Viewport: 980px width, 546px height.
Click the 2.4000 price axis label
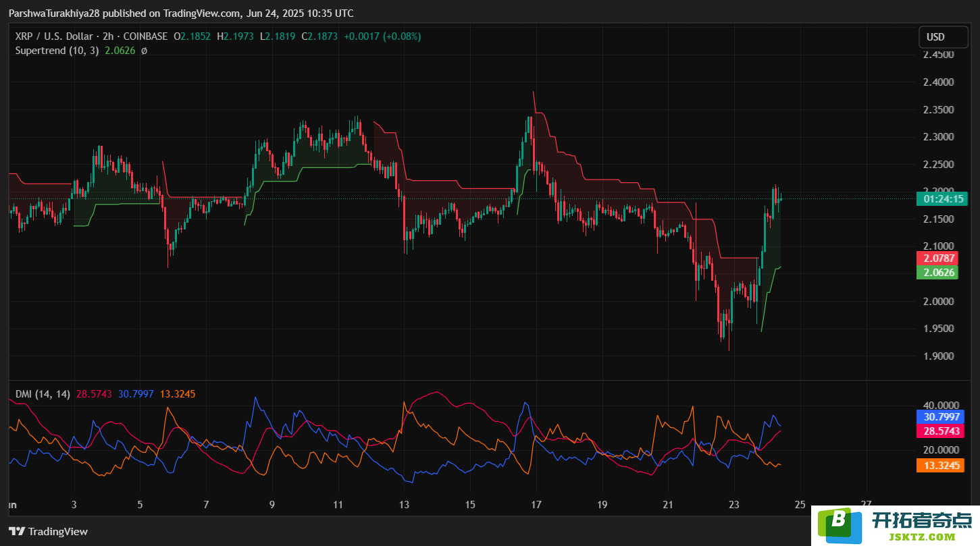point(939,82)
